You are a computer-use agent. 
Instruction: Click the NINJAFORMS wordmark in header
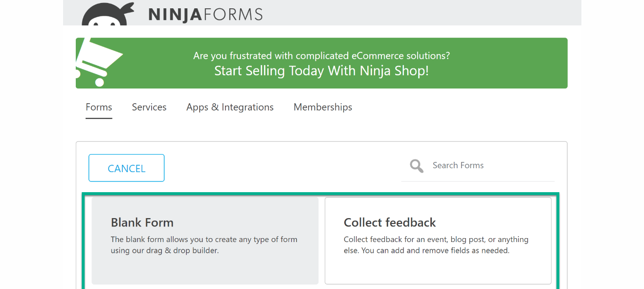point(205,14)
